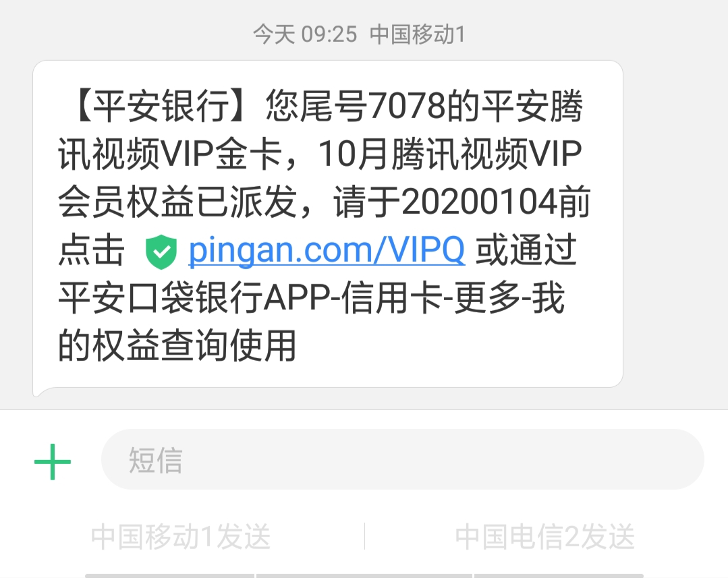
Task: Send via 中国移动1发送 button
Action: [x=181, y=537]
